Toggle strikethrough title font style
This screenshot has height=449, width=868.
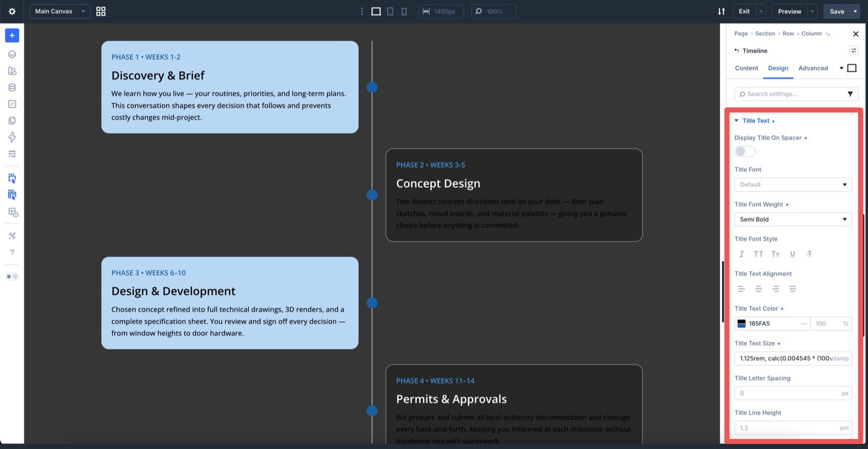click(x=809, y=254)
